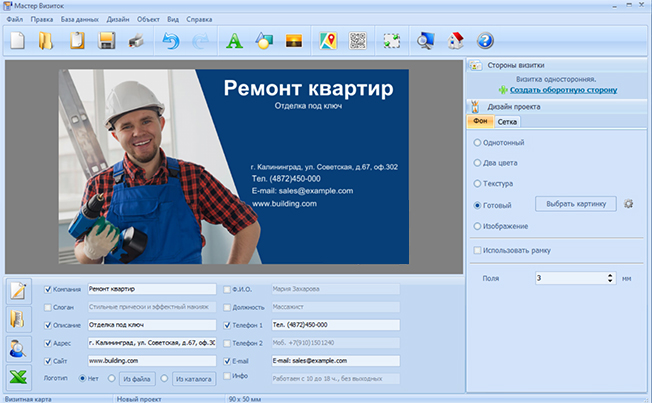Uncheck the Компания checkbox
The height and width of the screenshot is (403, 652).
tap(48, 289)
